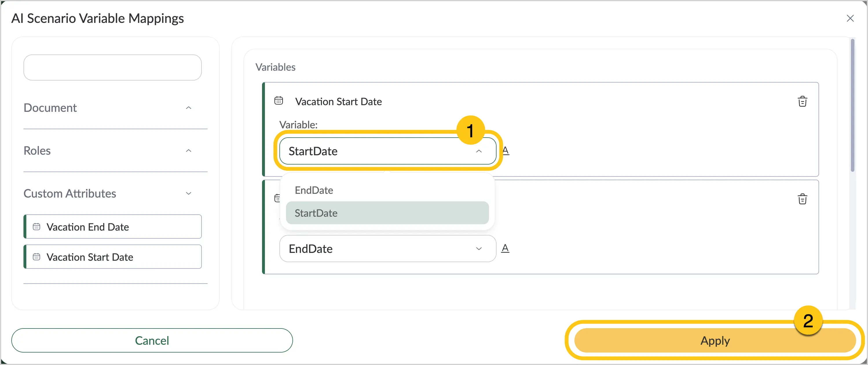Click the search field in the left panel

tap(113, 67)
